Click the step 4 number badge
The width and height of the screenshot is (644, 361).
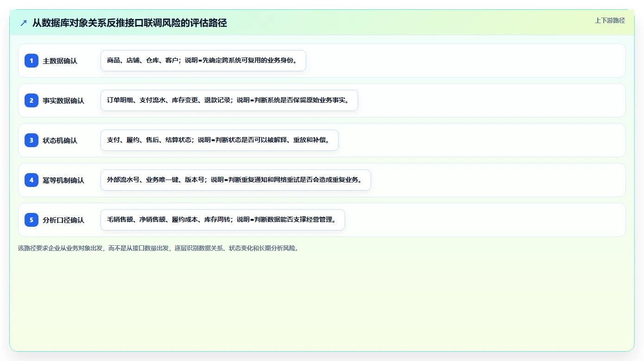32,180
